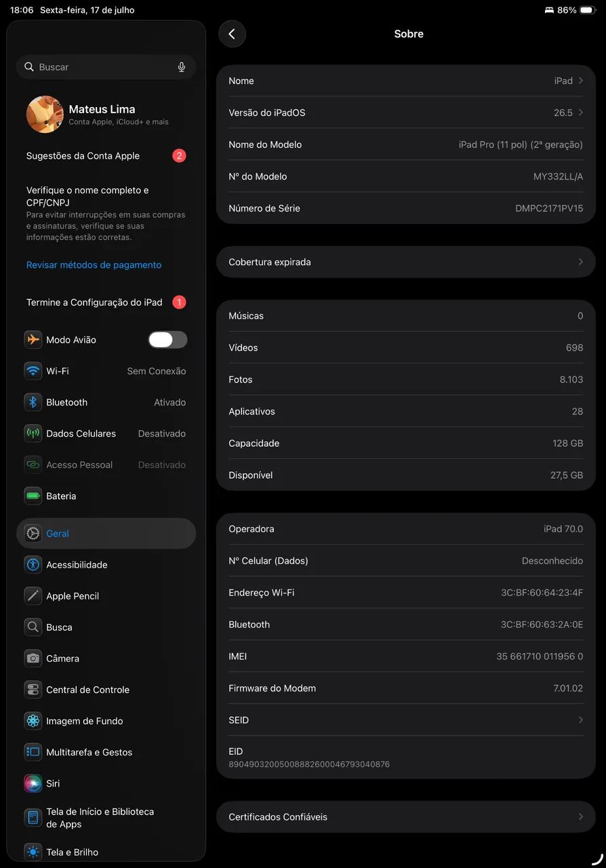Open the SEID row chevron
The image size is (606, 868).
[581, 720]
